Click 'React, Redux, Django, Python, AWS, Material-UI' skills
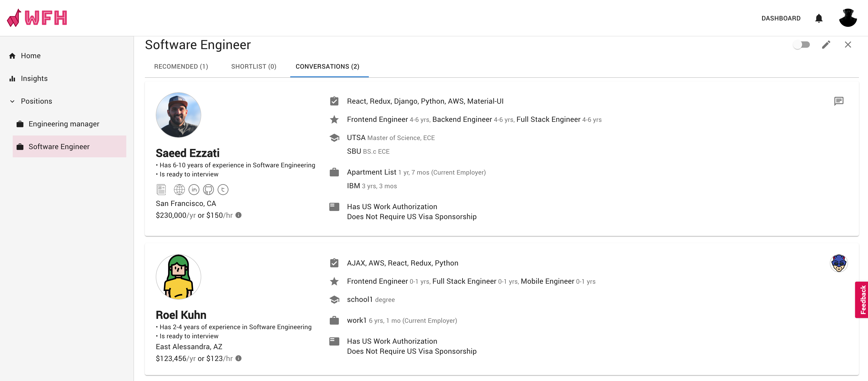Viewport: 868px width, 381px height. coord(425,101)
